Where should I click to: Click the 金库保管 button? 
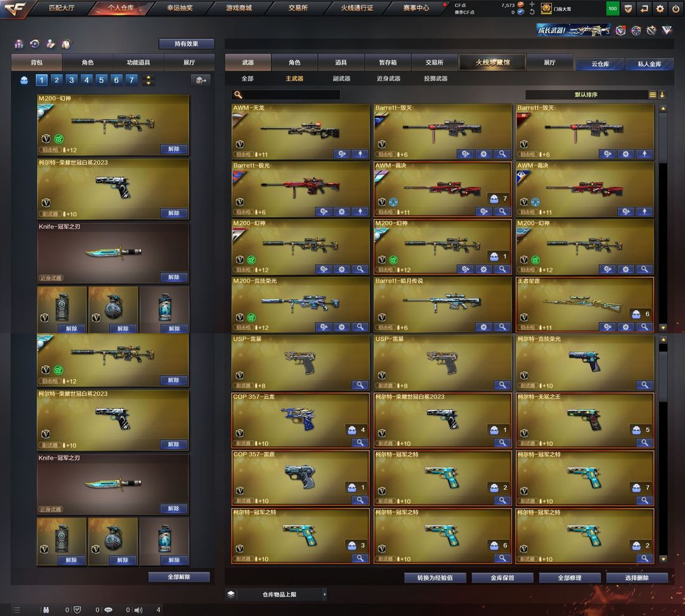point(502,577)
